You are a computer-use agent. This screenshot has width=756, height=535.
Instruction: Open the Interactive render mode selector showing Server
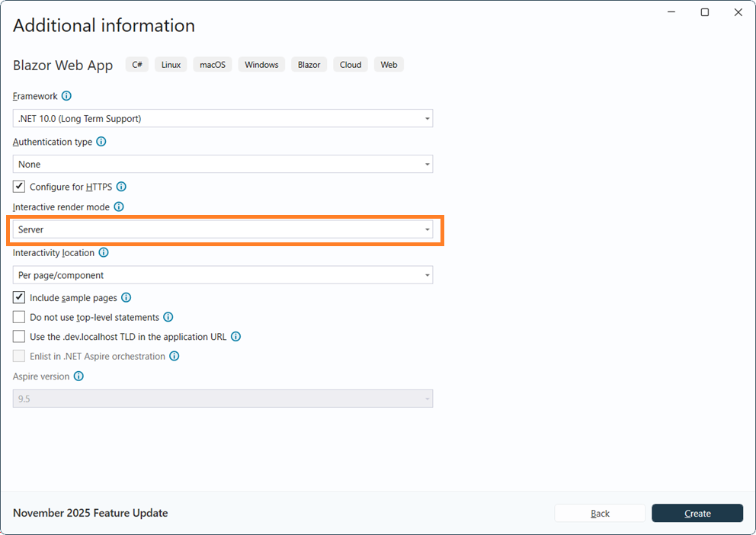tap(222, 229)
